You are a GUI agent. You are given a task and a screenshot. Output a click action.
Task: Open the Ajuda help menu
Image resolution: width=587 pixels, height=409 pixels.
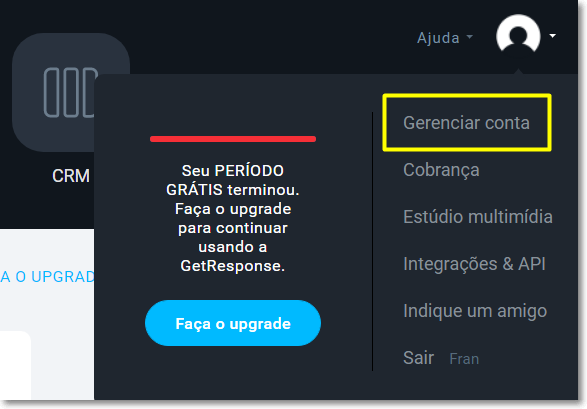pos(438,38)
